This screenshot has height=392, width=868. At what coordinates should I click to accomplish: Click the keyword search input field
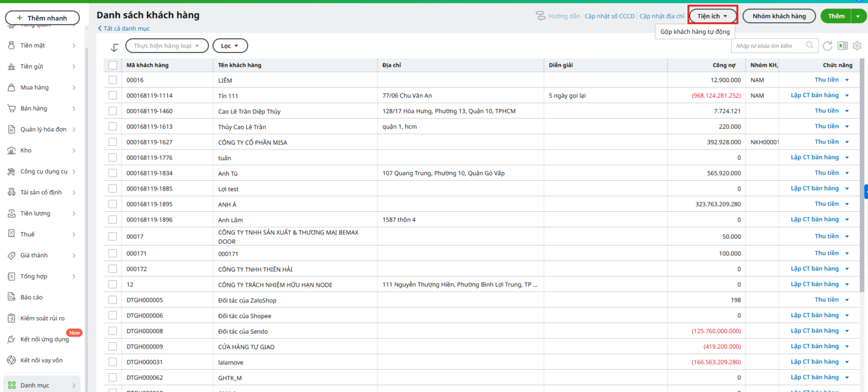click(769, 46)
